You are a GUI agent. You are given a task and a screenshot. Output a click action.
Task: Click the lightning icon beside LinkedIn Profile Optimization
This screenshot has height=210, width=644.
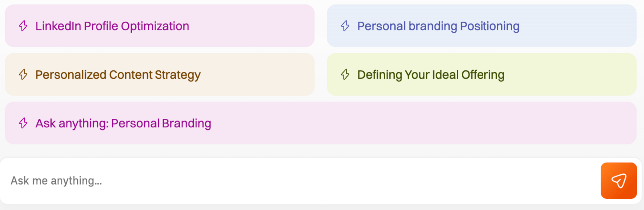pos(23,26)
